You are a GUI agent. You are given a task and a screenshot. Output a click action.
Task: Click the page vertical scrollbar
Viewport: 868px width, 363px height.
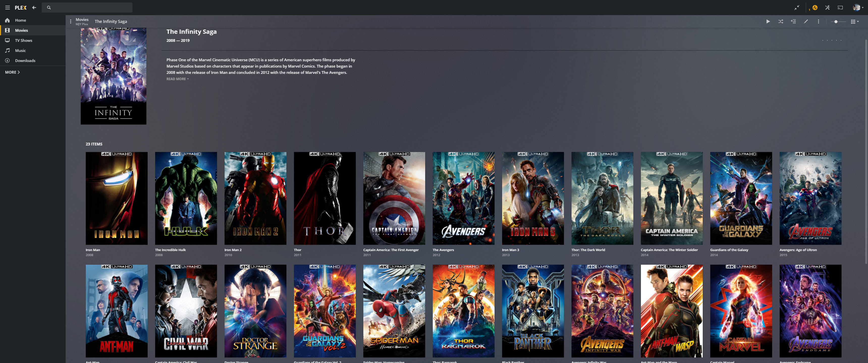866,152
